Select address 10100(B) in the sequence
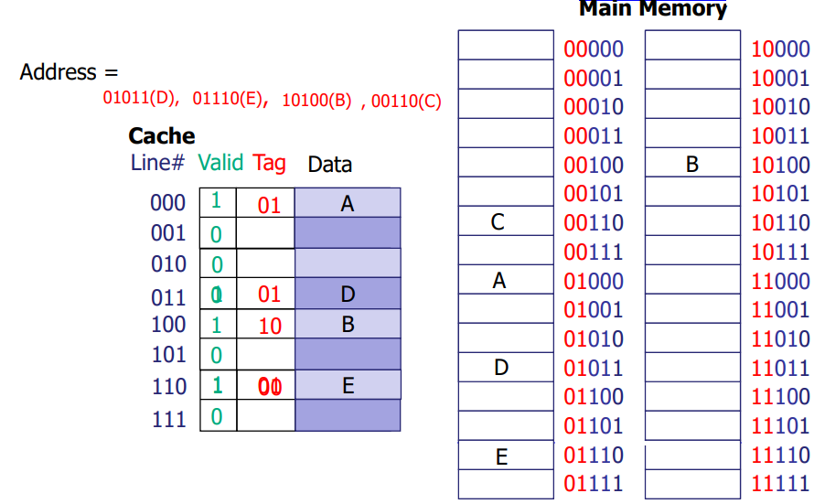The image size is (825, 504). coord(316,100)
